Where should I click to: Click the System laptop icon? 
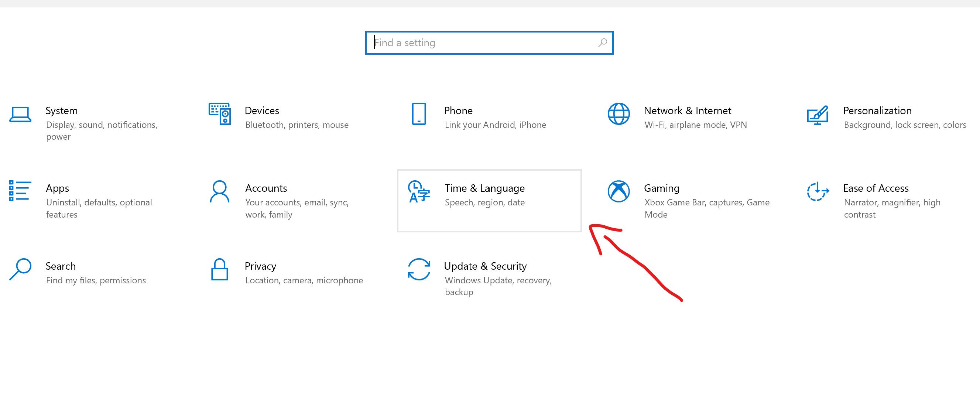[20, 114]
